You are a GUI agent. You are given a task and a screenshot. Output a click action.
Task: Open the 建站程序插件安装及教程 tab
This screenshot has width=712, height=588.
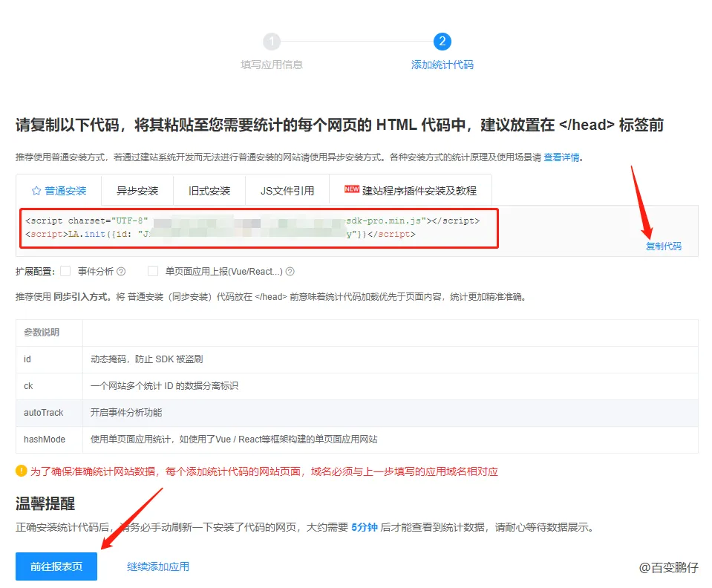pos(411,190)
